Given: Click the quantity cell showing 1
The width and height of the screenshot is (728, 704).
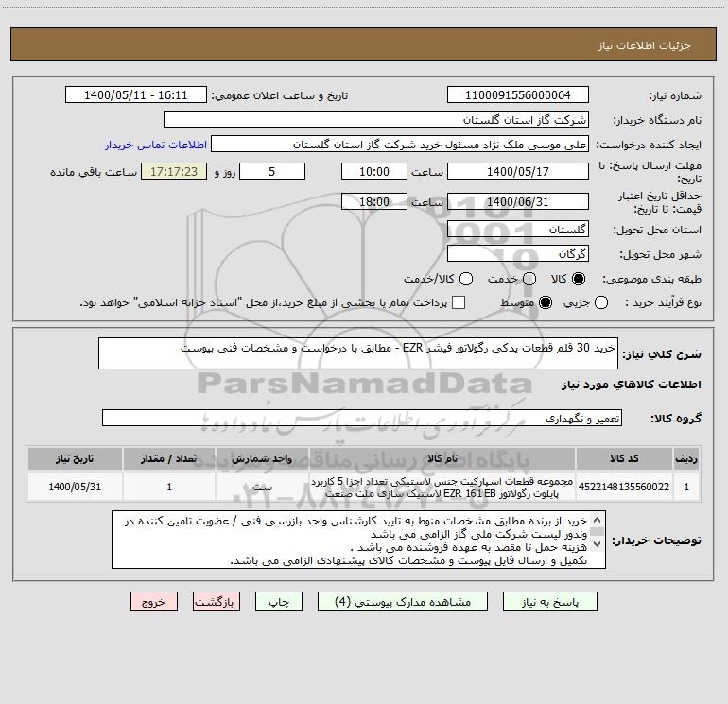Looking at the screenshot, I should pos(169,487).
